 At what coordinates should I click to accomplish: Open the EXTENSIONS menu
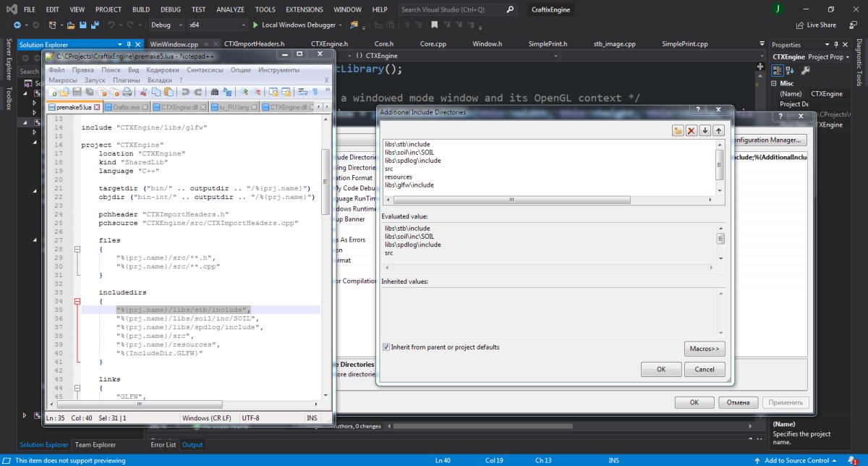pos(305,9)
